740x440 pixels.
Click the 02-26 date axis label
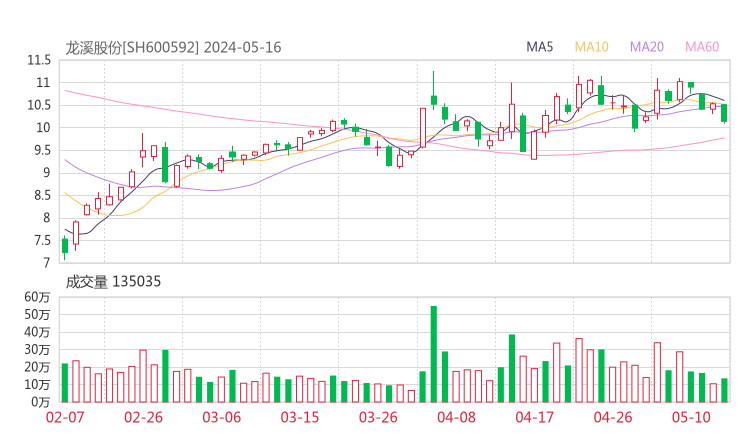pyautogui.click(x=143, y=417)
